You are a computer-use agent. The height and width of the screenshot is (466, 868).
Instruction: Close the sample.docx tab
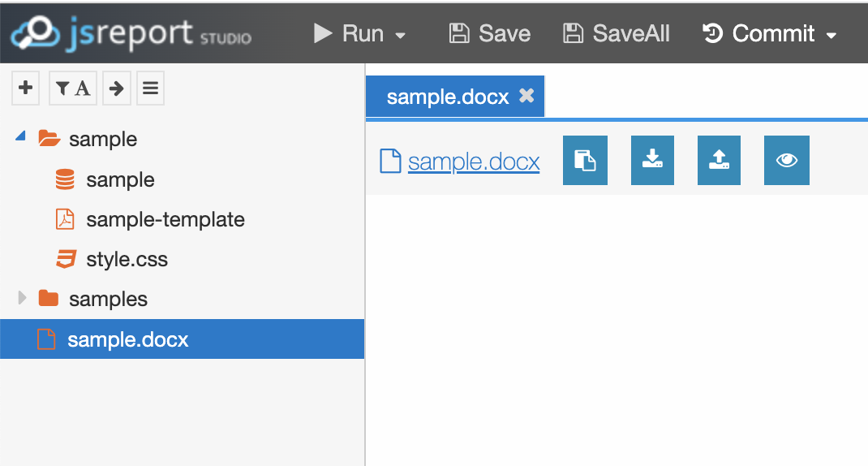point(526,97)
